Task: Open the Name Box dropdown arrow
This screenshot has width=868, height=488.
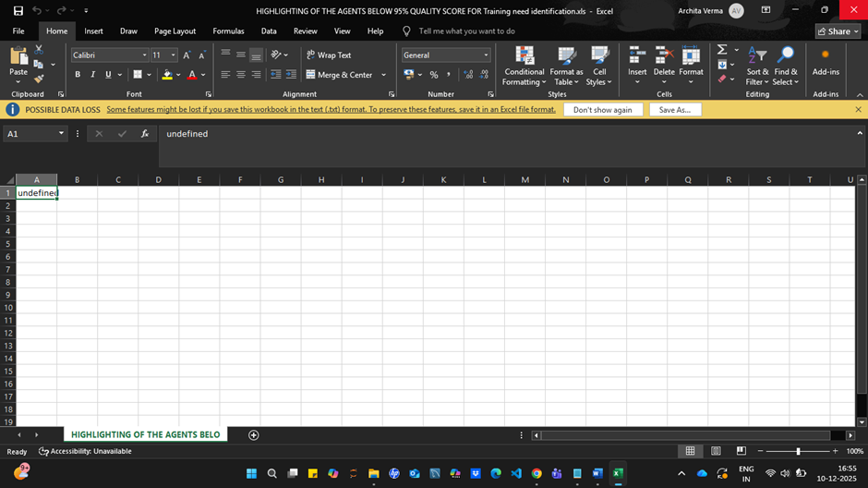Action: click(62, 134)
